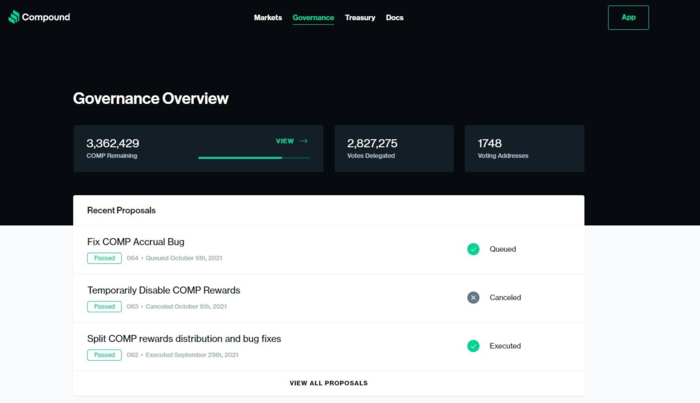Click VIEW ALL PROPOSALS link
700x403 pixels.
coord(329,383)
